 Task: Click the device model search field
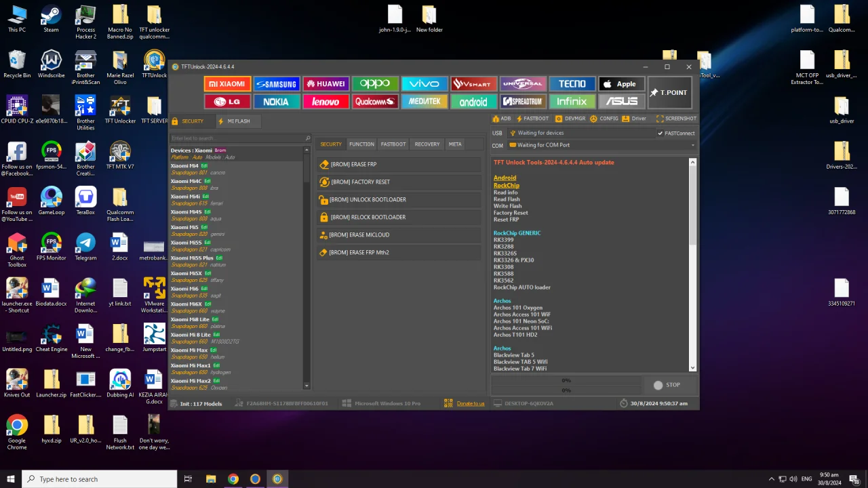(240, 138)
